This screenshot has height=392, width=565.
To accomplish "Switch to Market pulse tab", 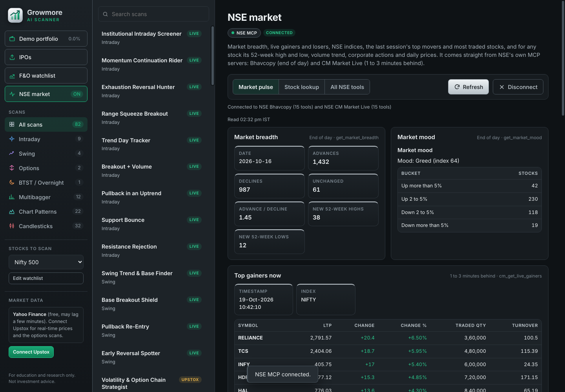I will click(x=256, y=87).
